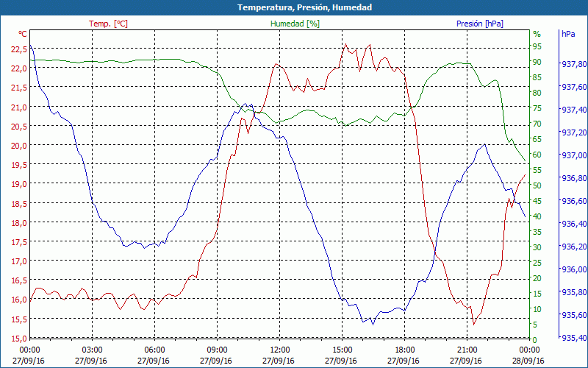The width and height of the screenshot is (588, 368).
Task: Click the 03:00 27/09/16 time axis label
Action: point(92,356)
